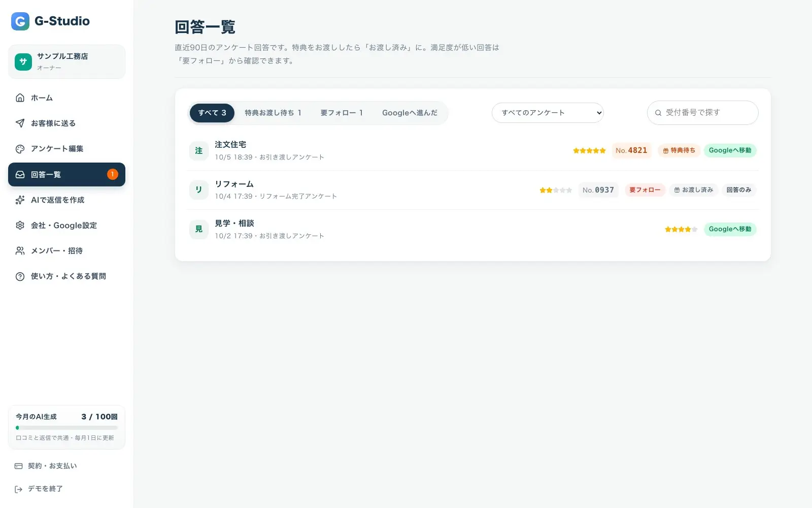This screenshot has width=812, height=508.
Task: Click the orange notification badge on 回答一覧
Action: [x=113, y=174]
